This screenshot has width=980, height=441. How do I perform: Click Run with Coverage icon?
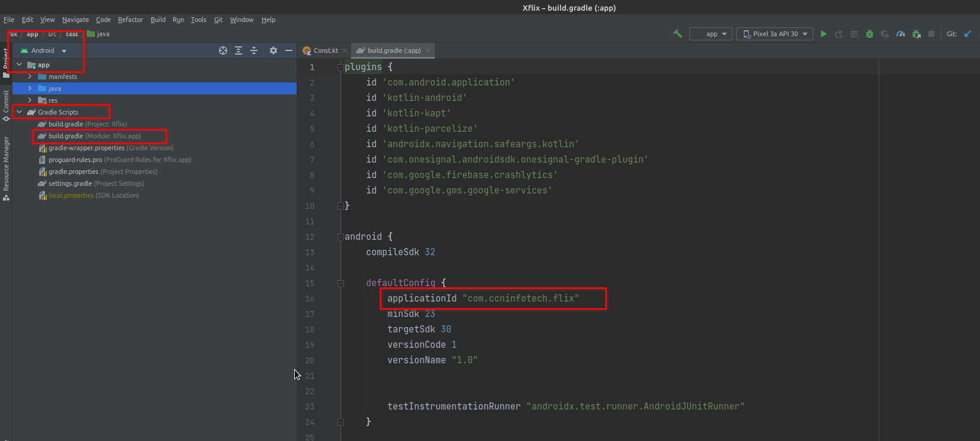[x=885, y=34]
